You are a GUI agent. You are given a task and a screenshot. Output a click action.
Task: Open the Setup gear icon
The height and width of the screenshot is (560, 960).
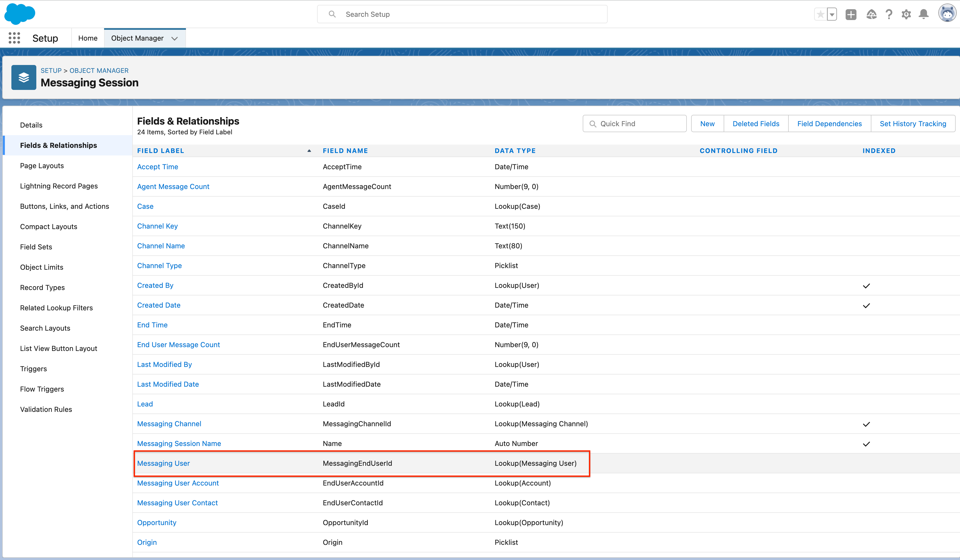click(906, 14)
